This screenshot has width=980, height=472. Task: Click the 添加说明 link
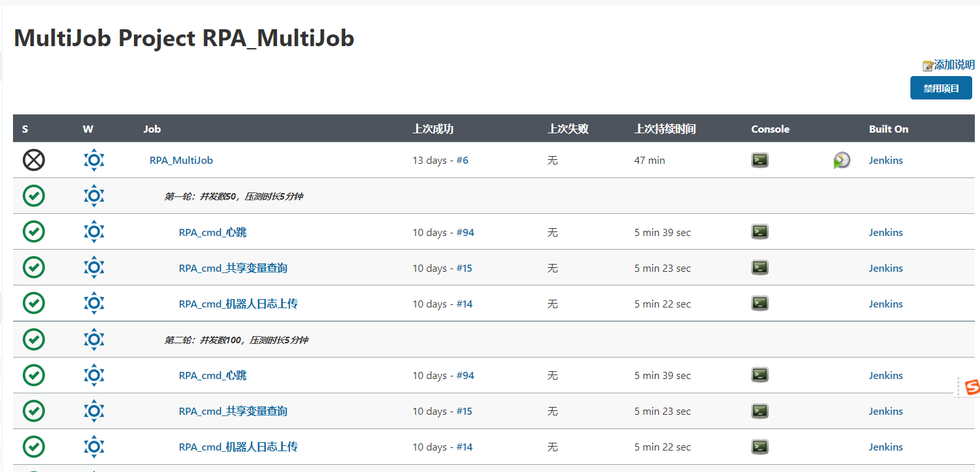[953, 65]
